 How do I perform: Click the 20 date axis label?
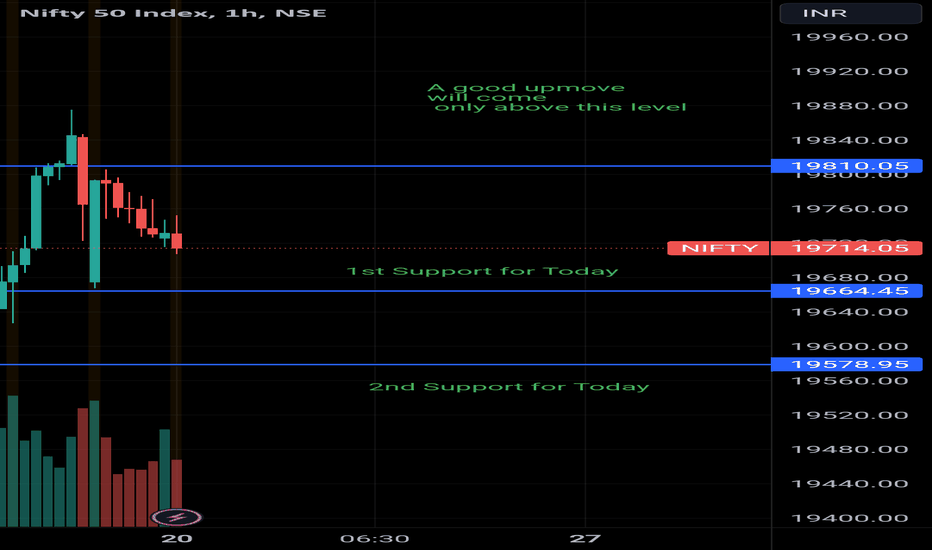(x=177, y=539)
